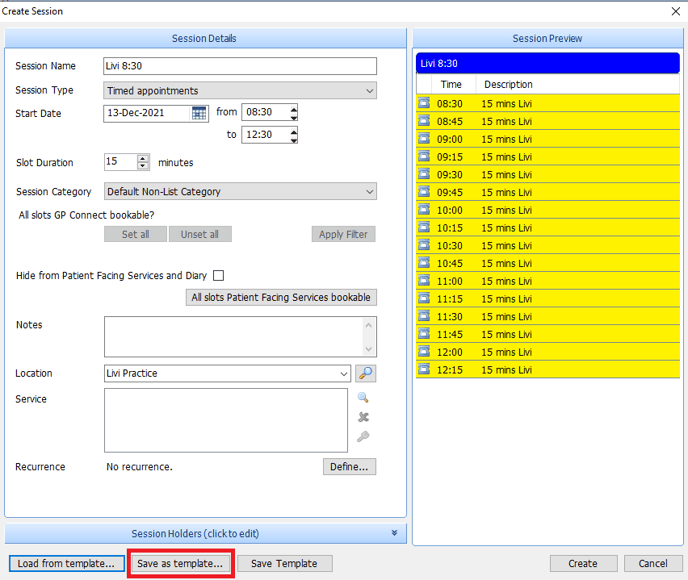688x580 pixels.
Task: Select the 12:15 slot icon
Action: (x=424, y=370)
